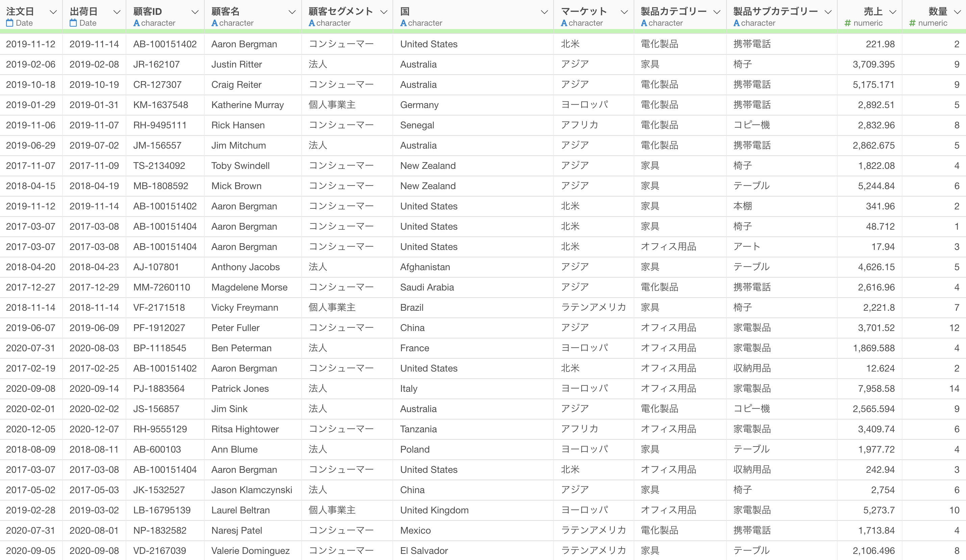Click the Vicky Freymann name cell
This screenshot has width=966, height=560.
point(245,308)
